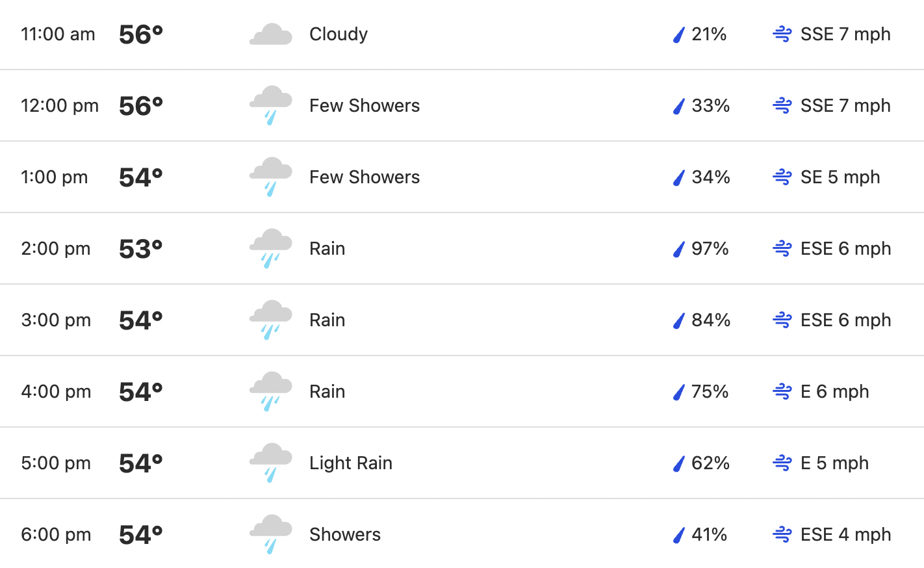The width and height of the screenshot is (924, 568).
Task: Click the showers icon at 6:00 pm
Action: 271,534
